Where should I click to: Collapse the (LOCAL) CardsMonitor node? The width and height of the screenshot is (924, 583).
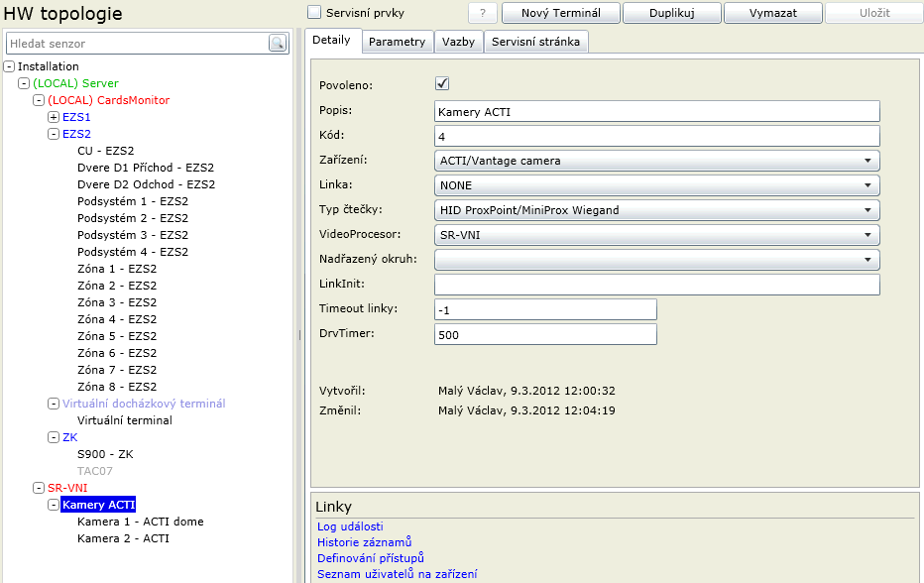[39, 100]
